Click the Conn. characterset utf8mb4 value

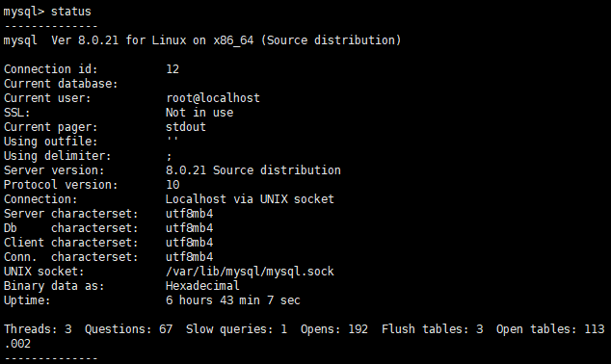(190, 256)
